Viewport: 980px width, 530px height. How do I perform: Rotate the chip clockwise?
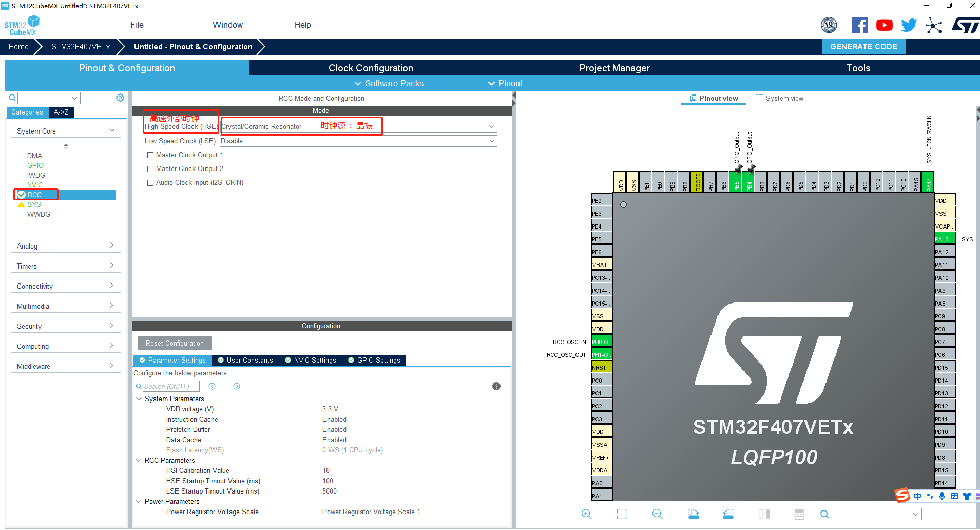(693, 514)
